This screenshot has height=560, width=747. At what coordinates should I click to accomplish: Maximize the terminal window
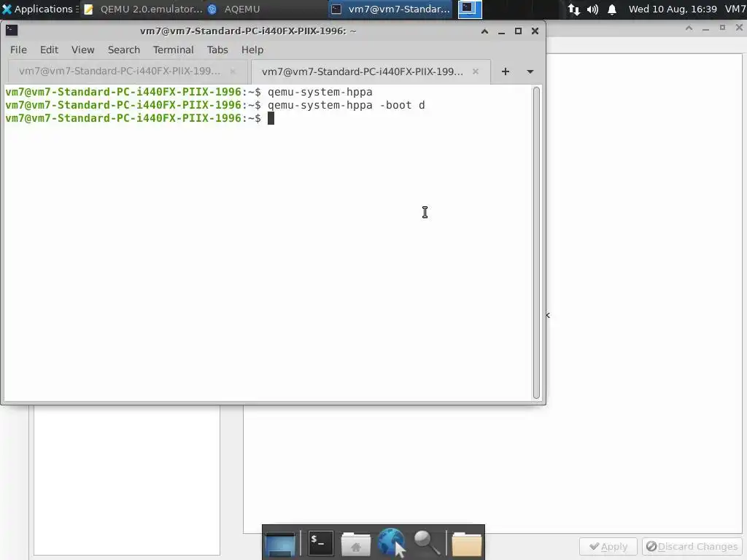[519, 31]
